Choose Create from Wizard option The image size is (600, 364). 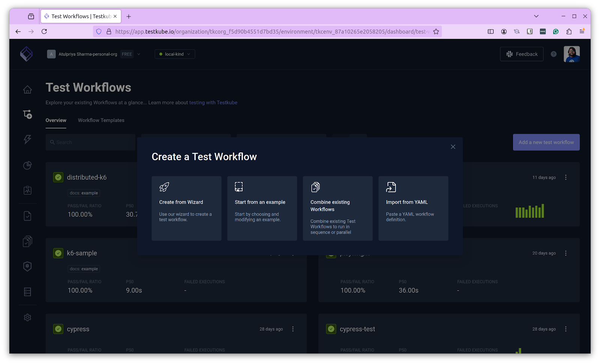(186, 208)
